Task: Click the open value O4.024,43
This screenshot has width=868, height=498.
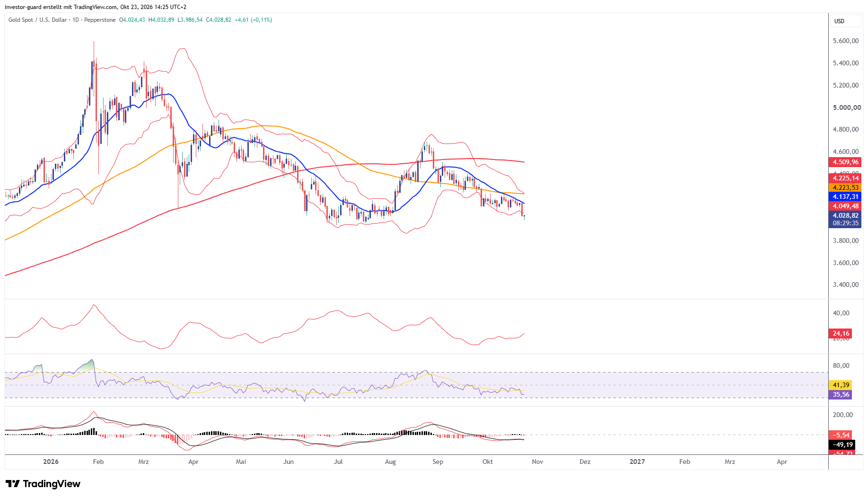Action: [132, 20]
